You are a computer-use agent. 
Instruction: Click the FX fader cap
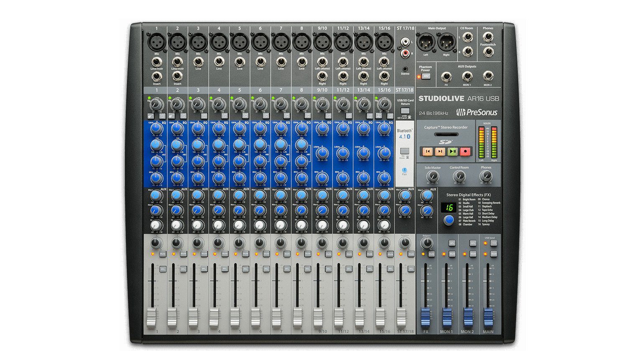click(x=425, y=317)
